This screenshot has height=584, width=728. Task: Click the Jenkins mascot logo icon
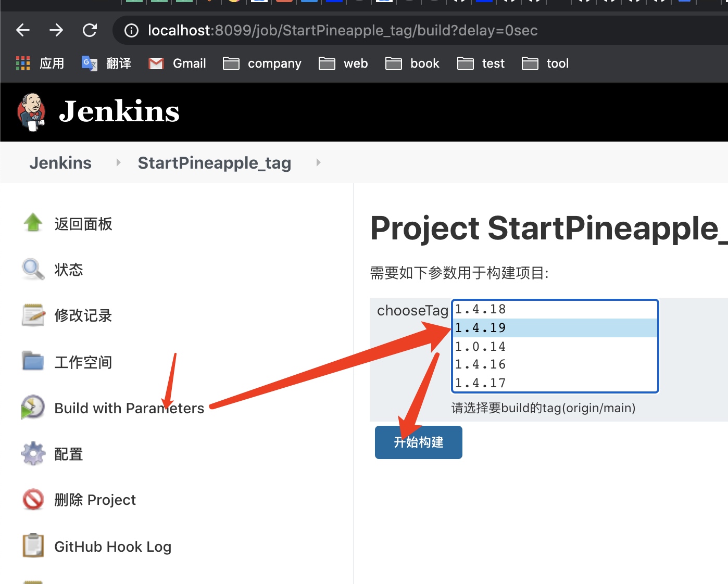coord(31,112)
